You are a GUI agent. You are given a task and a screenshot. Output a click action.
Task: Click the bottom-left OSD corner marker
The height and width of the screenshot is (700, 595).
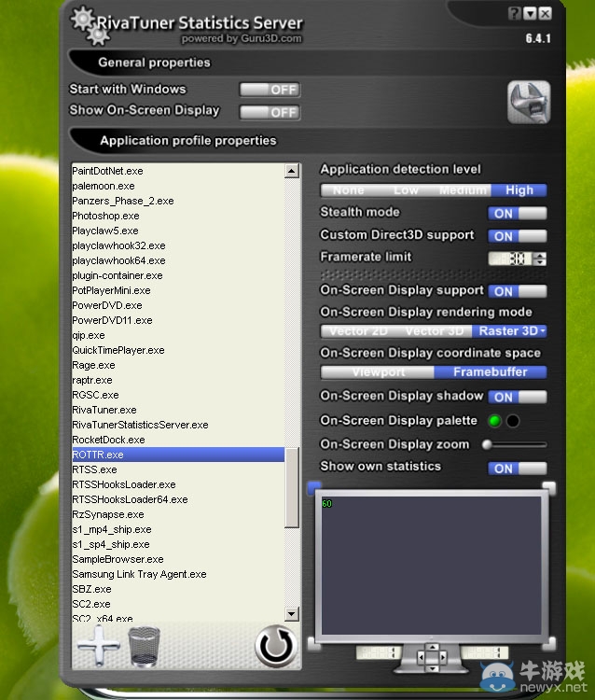[314, 643]
